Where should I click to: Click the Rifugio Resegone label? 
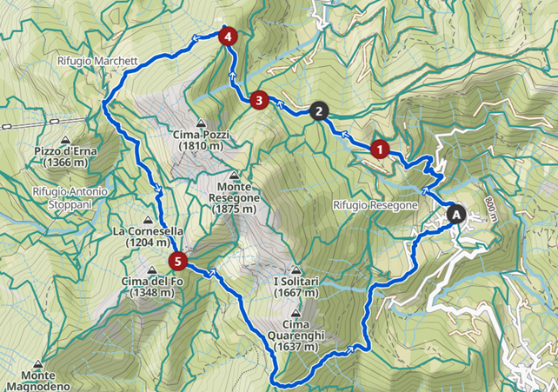(375, 205)
